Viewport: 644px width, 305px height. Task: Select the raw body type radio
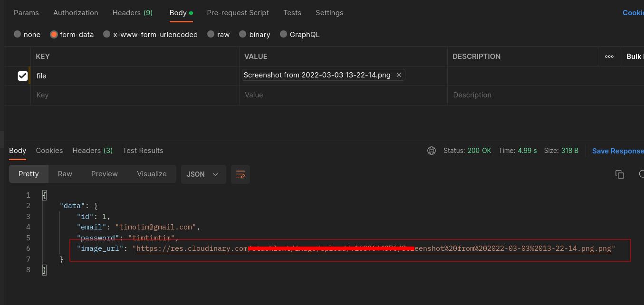(x=211, y=34)
